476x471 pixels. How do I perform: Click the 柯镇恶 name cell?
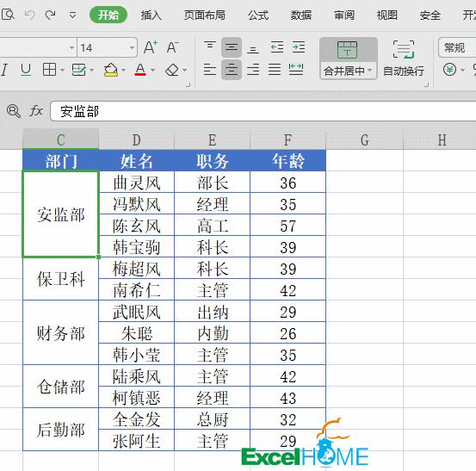[137, 398]
